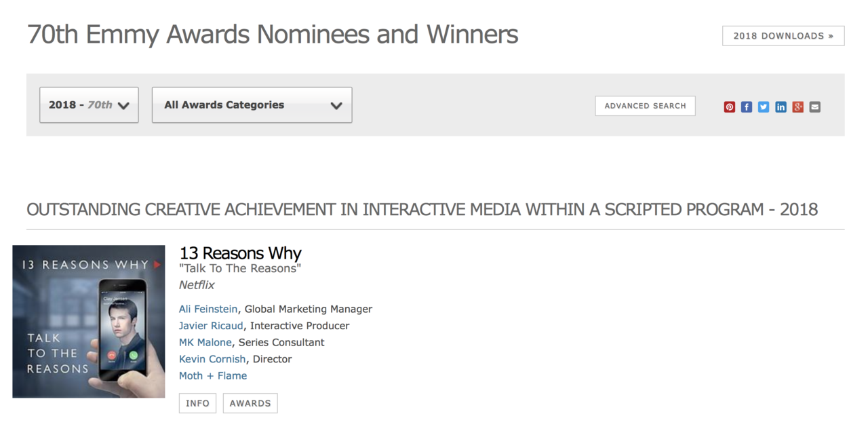
Task: Share page by email envelope icon
Action: tap(815, 107)
